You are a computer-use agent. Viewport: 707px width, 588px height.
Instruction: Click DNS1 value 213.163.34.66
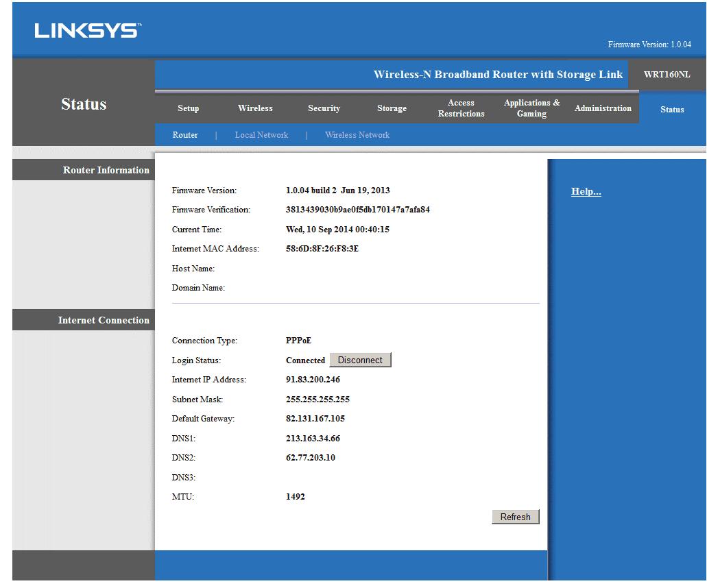pyautogui.click(x=313, y=439)
